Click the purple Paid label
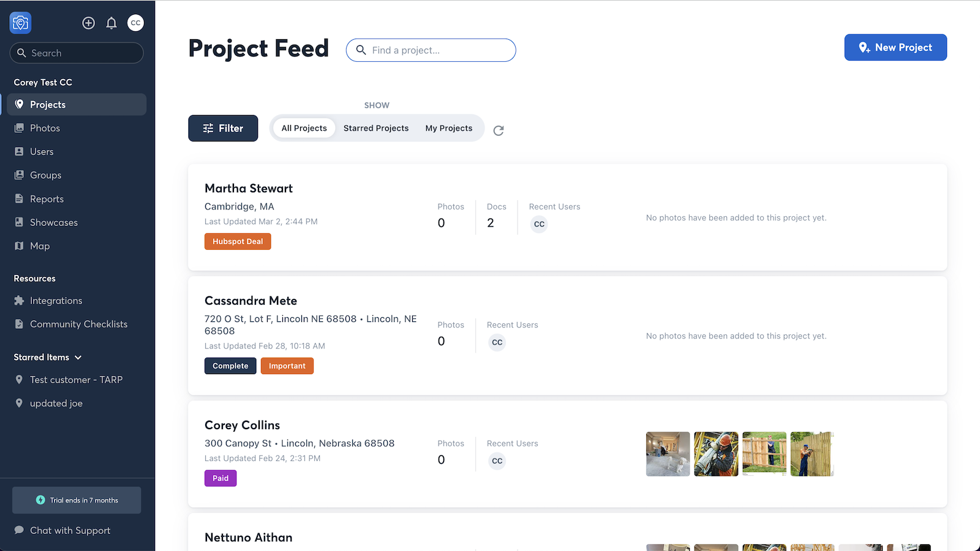Viewport: 980px width, 551px height. pos(221,478)
